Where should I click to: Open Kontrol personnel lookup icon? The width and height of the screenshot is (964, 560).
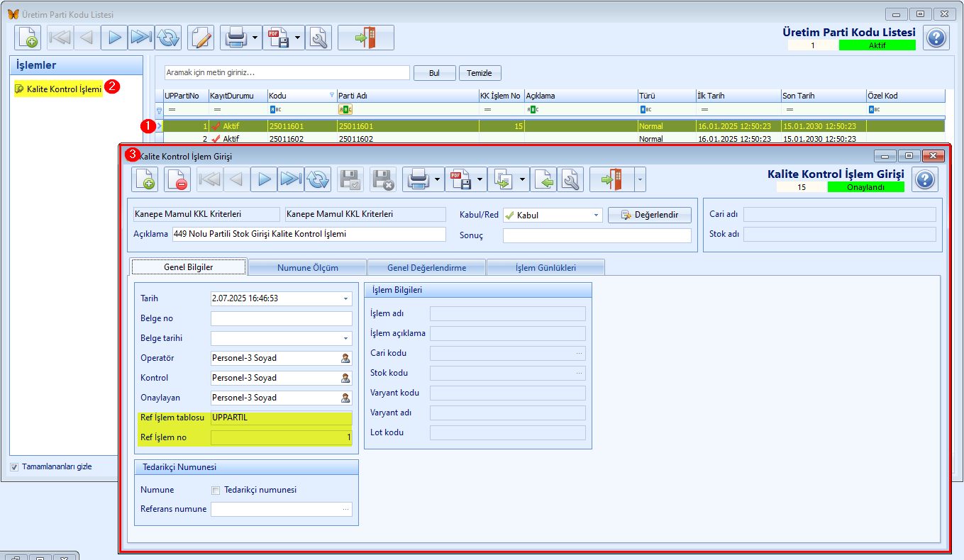(345, 378)
